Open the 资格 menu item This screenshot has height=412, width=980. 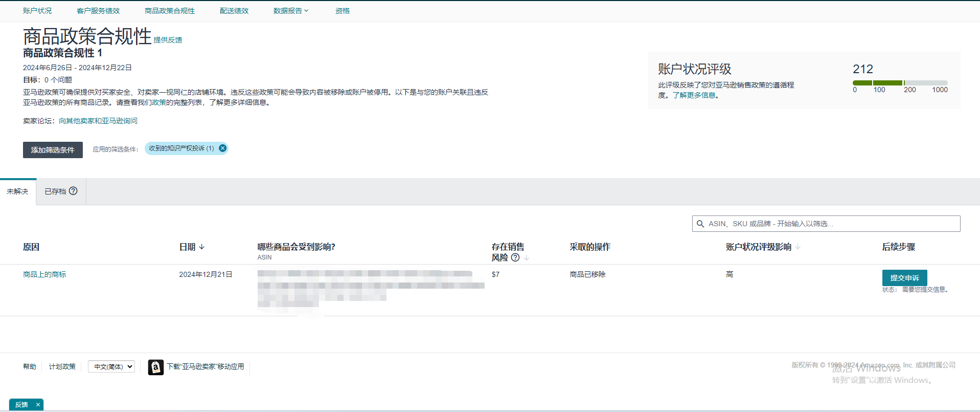tap(343, 11)
